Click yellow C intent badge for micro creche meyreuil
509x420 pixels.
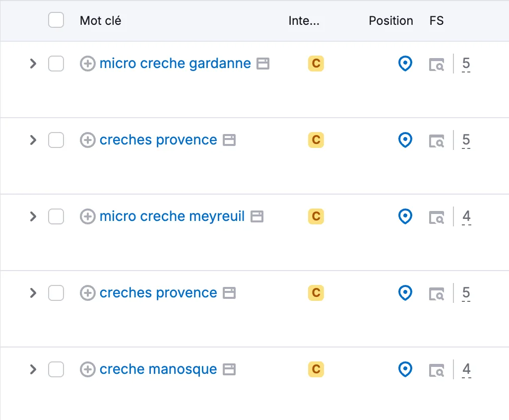click(x=316, y=216)
